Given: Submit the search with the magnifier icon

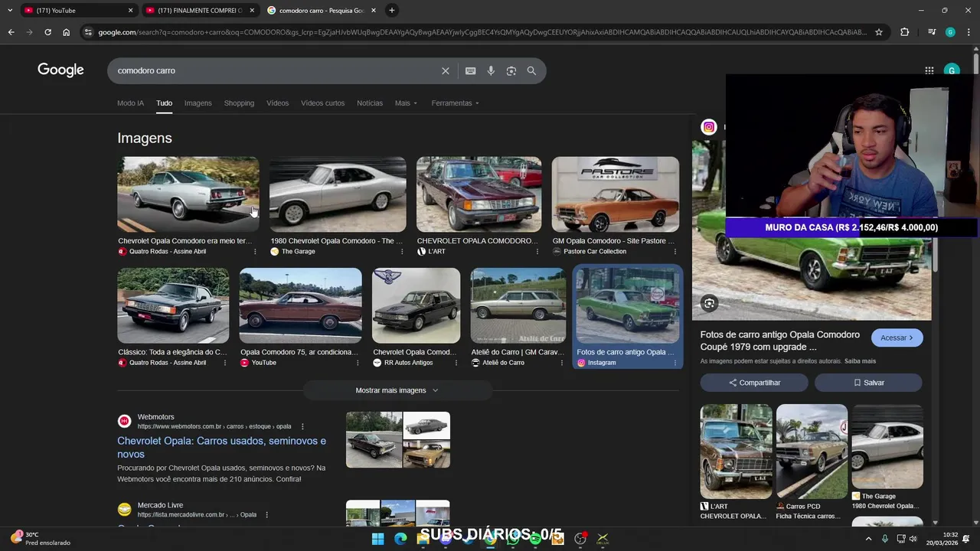Looking at the screenshot, I should pyautogui.click(x=531, y=70).
